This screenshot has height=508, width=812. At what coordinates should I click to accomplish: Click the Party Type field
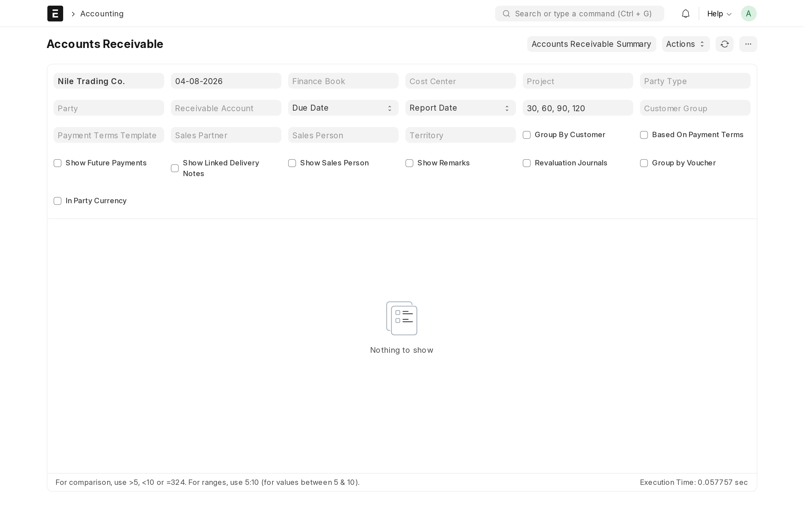pos(695,81)
